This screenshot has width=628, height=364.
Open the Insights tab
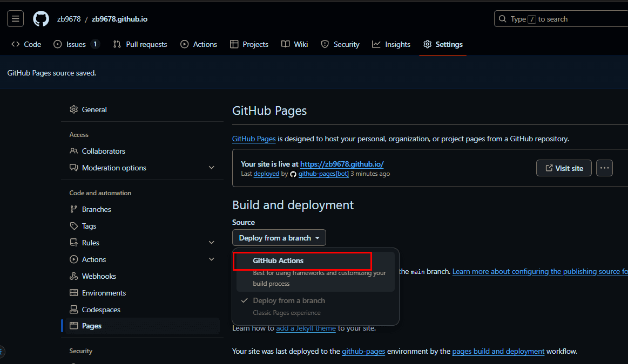pyautogui.click(x=391, y=44)
